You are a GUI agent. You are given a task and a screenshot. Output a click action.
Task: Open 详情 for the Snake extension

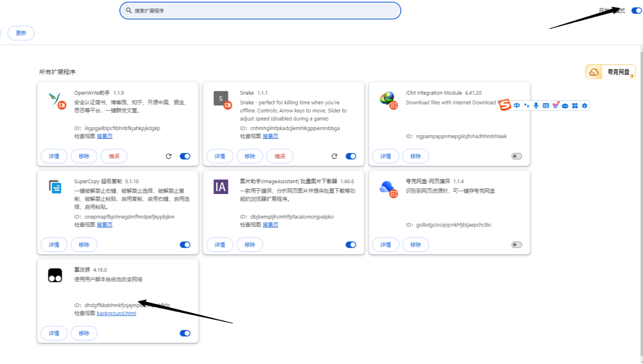220,156
